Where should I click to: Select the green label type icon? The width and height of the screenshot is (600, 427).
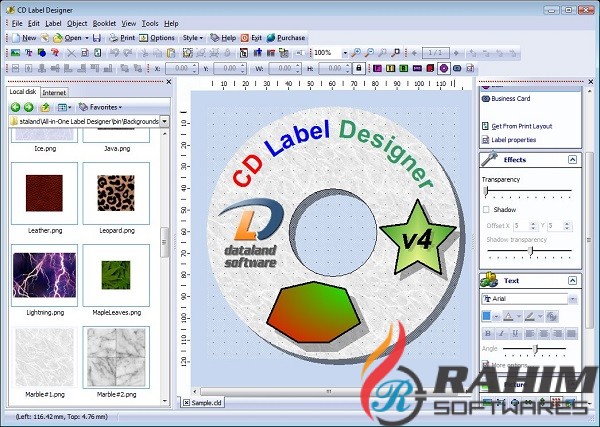pyautogui.click(x=404, y=68)
